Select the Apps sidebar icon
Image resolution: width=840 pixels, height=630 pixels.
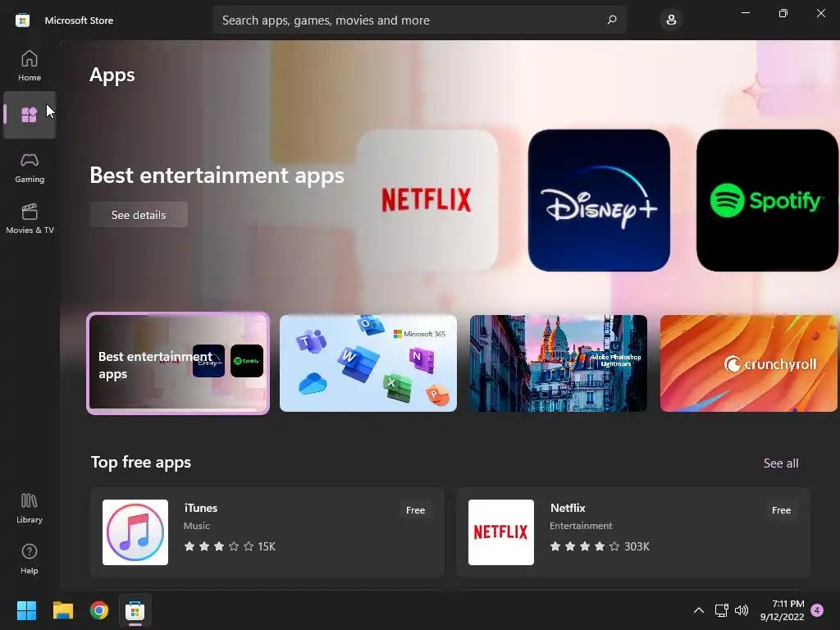pos(30,115)
